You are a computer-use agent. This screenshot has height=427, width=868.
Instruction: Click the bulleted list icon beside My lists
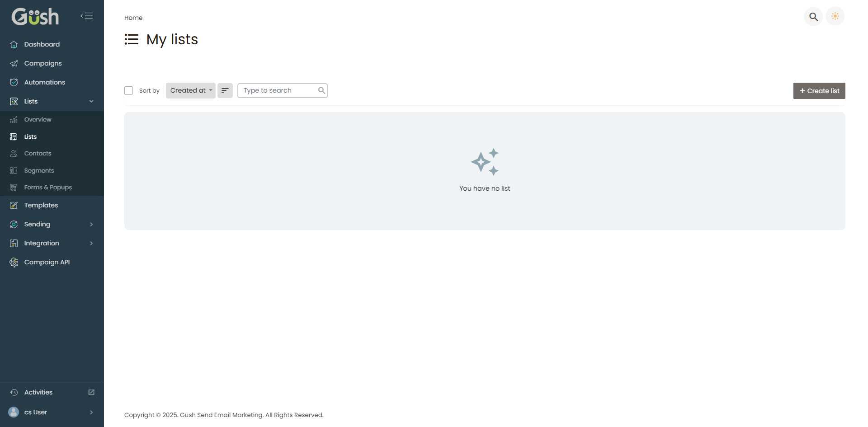point(132,39)
